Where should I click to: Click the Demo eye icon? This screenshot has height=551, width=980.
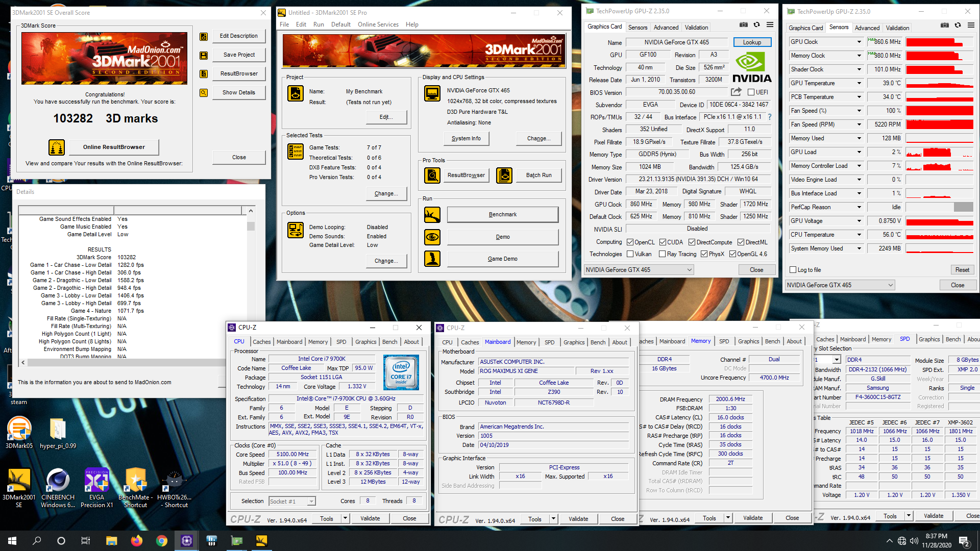click(x=432, y=237)
